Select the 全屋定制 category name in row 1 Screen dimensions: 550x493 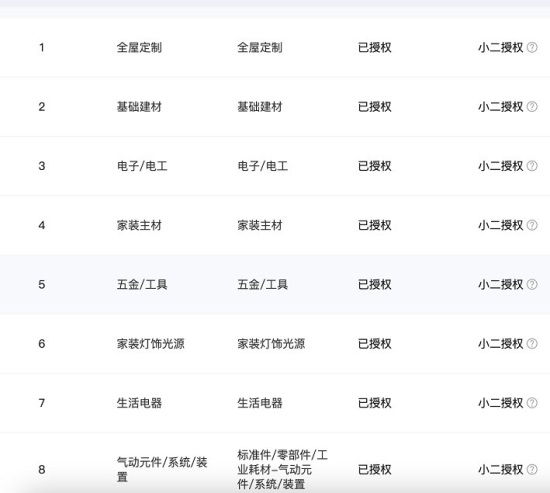(x=139, y=47)
